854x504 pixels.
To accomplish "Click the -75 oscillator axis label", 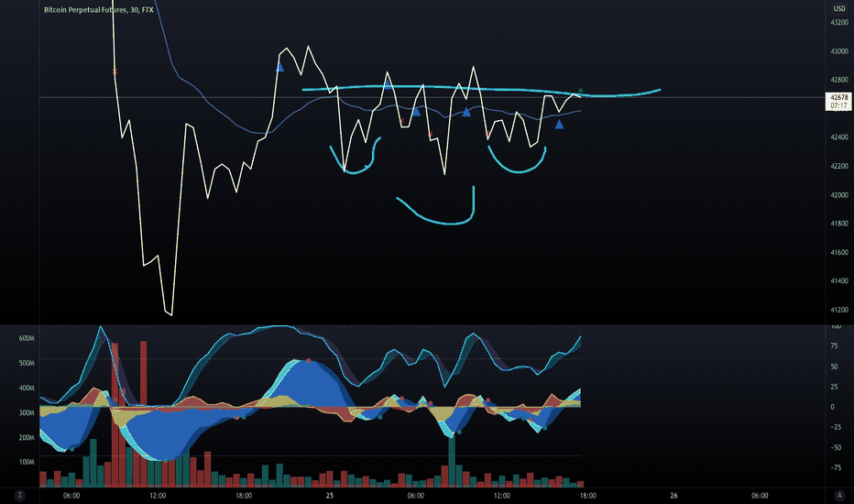I will (x=835, y=467).
